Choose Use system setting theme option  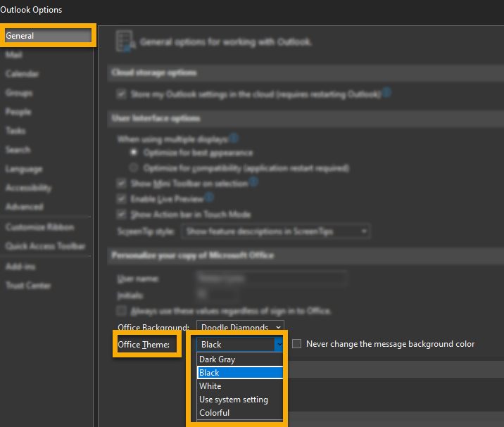[240, 400]
